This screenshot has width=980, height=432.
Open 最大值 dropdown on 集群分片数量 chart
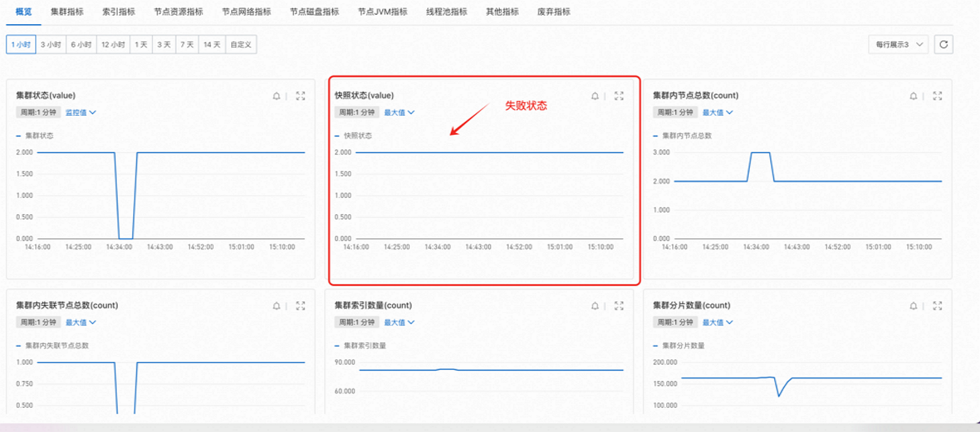point(718,323)
